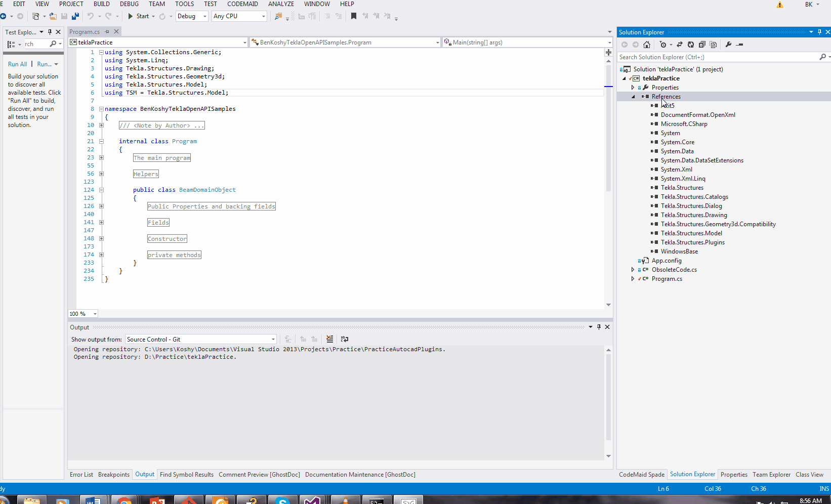Viewport: 831px width, 504px height.
Task: Open the CODEMAID menu
Action: pyautogui.click(x=242, y=4)
